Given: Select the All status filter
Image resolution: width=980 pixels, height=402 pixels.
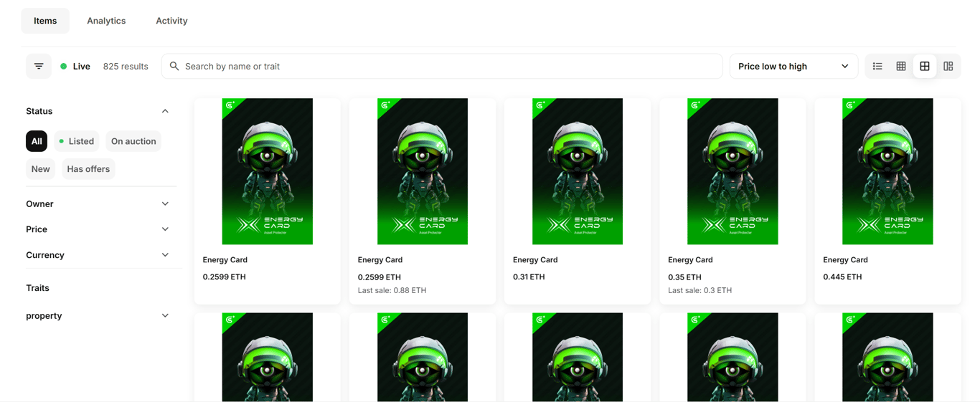Looking at the screenshot, I should click(37, 141).
